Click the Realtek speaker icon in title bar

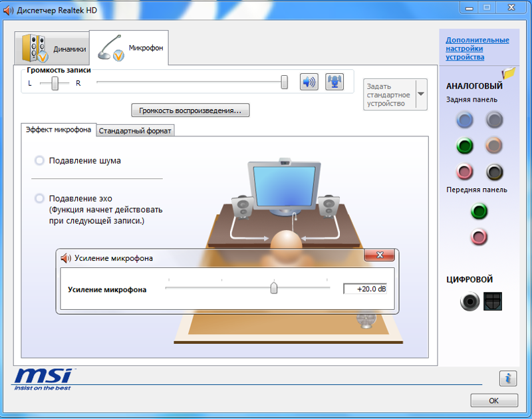8,11
